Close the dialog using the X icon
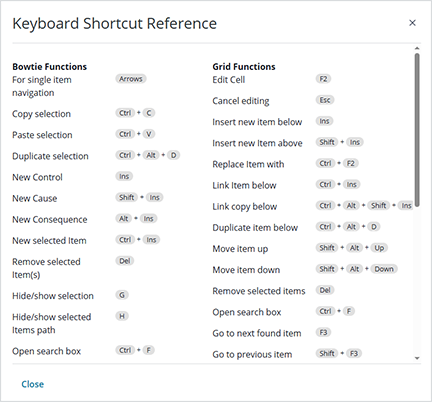This screenshot has width=432, height=402. tap(412, 23)
